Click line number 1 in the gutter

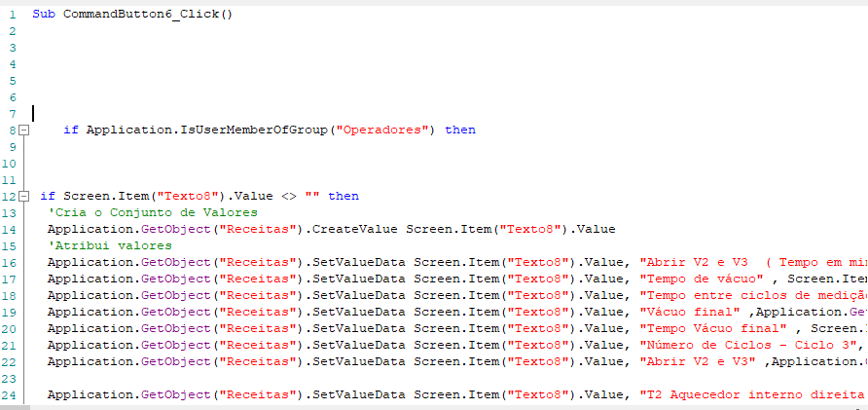click(13, 15)
